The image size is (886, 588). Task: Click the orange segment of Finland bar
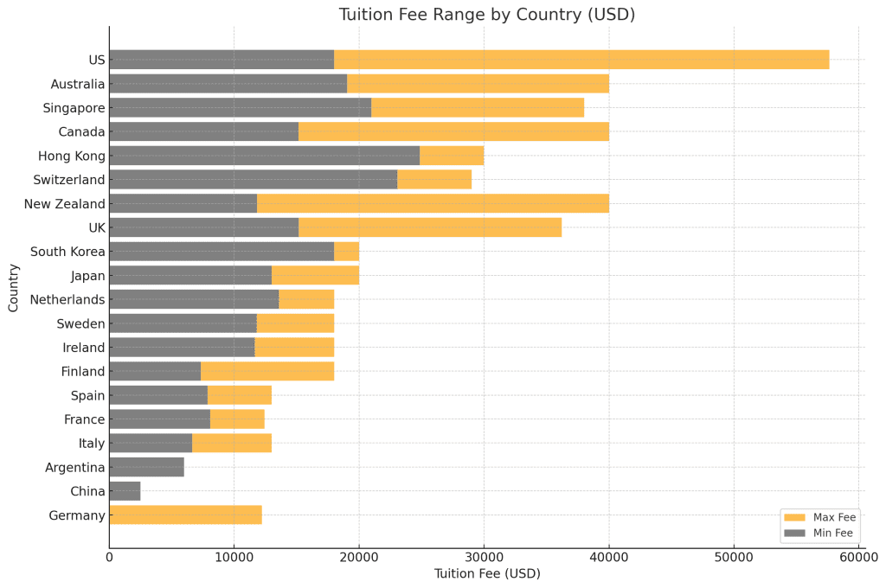(267, 372)
